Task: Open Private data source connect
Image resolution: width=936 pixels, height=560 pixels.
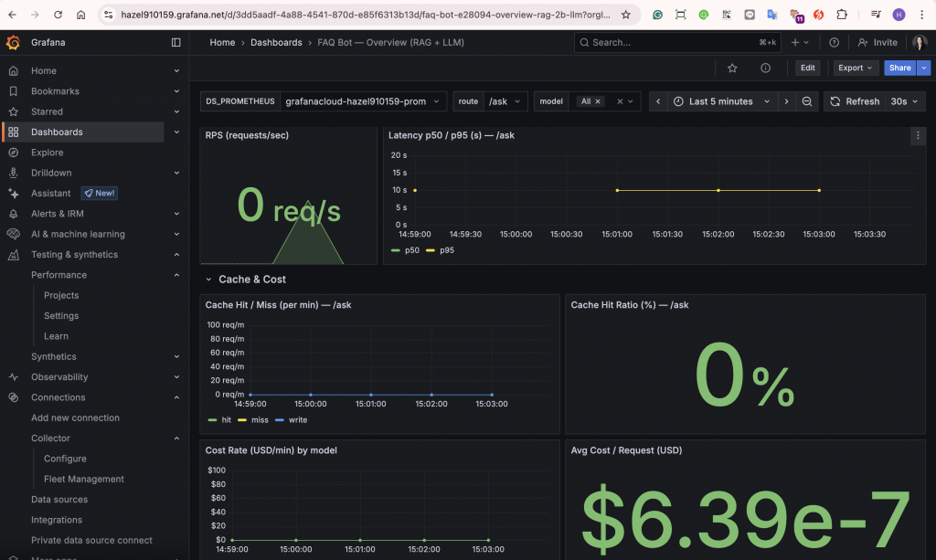Action: coord(91,540)
